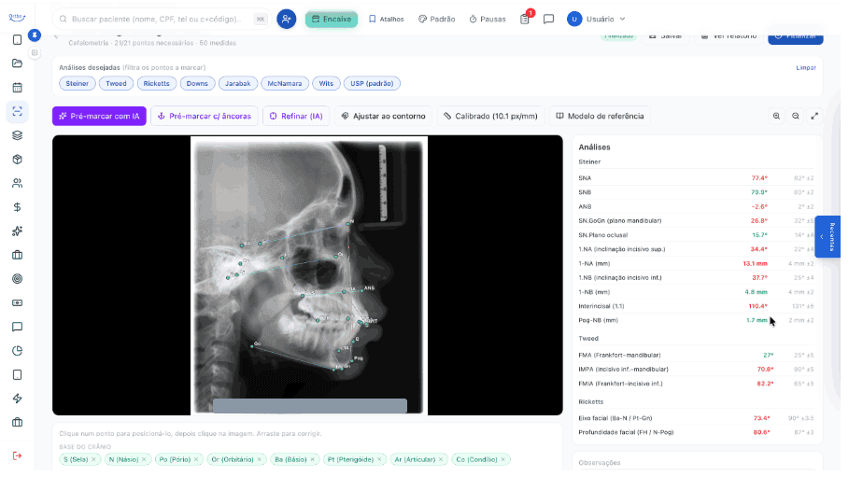
Task: Toggle the Jarabak analysis chip
Action: pyautogui.click(x=238, y=84)
